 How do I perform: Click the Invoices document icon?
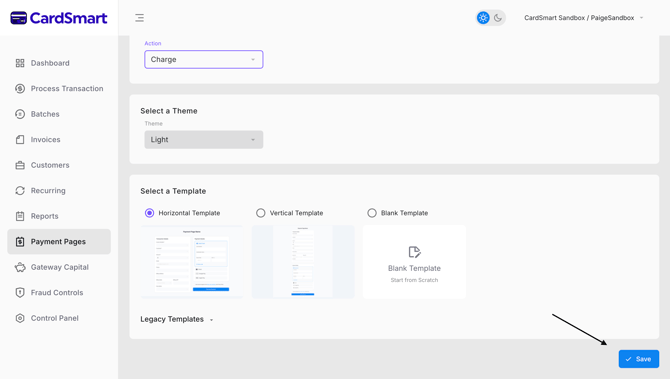pyautogui.click(x=20, y=140)
